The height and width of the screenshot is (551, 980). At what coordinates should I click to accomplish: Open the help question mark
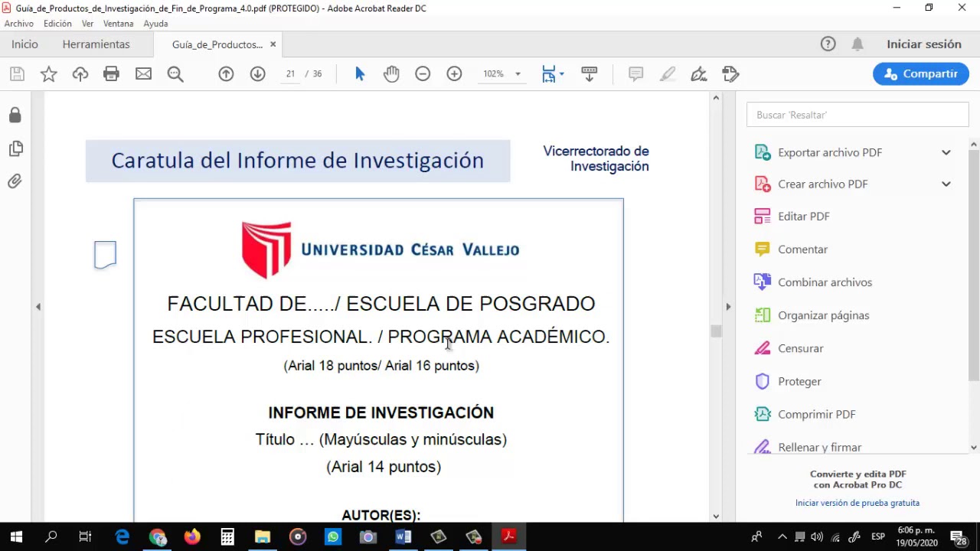point(828,44)
